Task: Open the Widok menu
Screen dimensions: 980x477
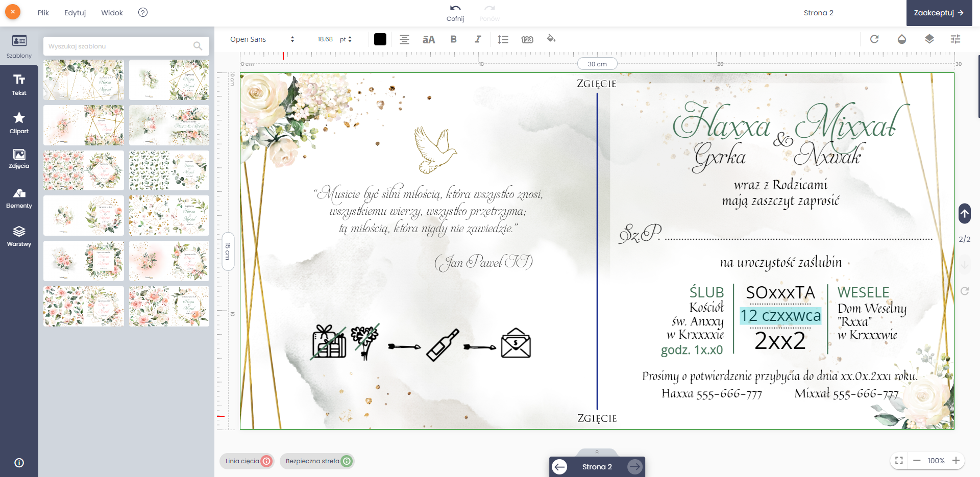Action: pyautogui.click(x=112, y=13)
